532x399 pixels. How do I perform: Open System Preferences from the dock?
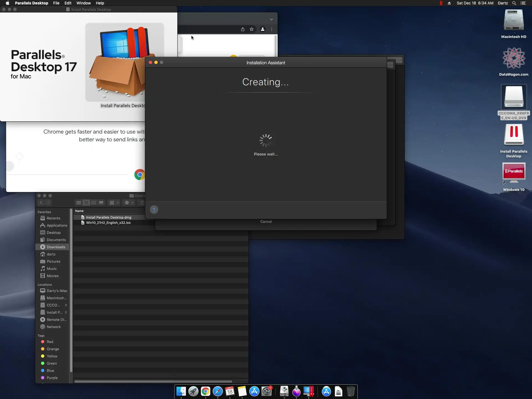(x=267, y=391)
